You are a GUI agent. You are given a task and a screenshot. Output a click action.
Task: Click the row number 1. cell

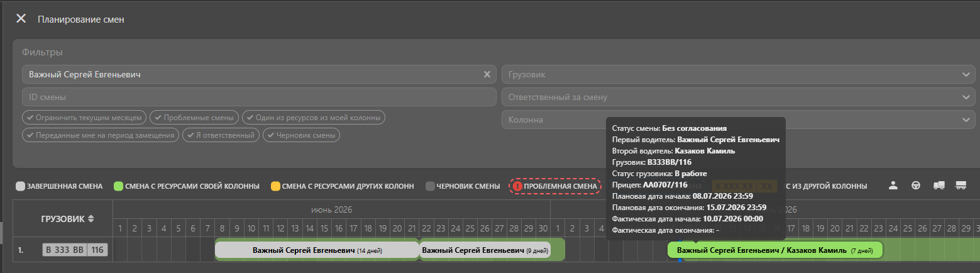click(x=21, y=250)
